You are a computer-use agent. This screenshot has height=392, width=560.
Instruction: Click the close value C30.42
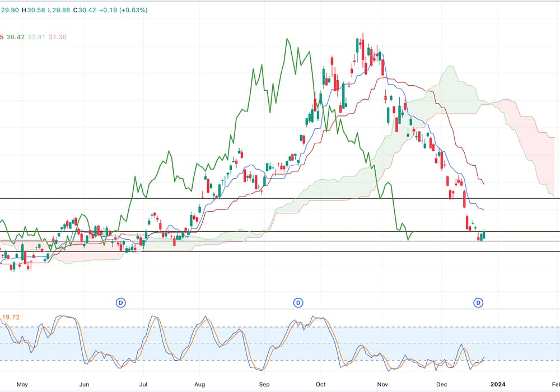(85, 10)
